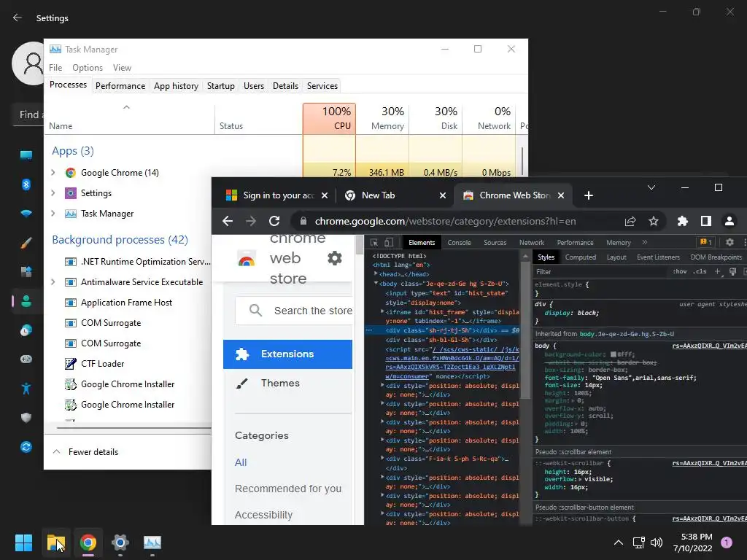Show more DevTools tabs with chevron
Image resolution: width=747 pixels, height=560 pixels.
click(645, 242)
